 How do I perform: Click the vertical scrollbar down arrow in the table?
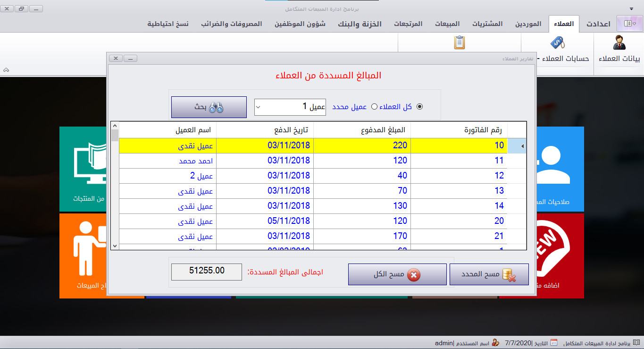[114, 246]
